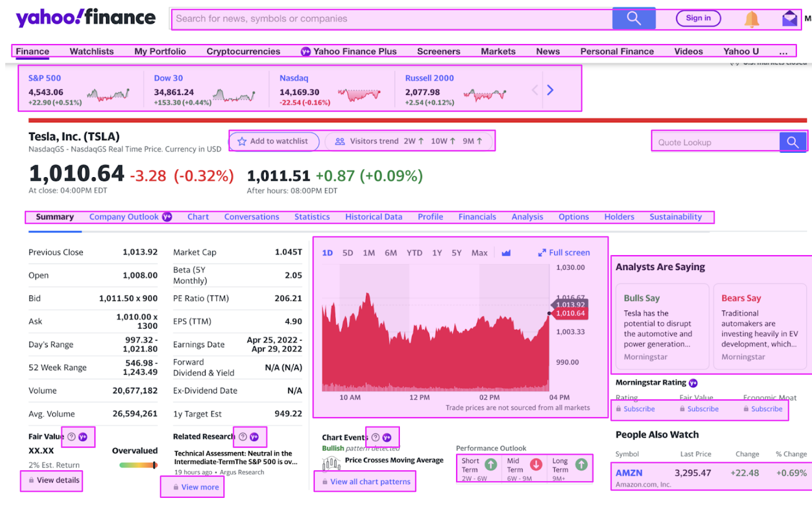This screenshot has height=511, width=812.
Task: Click Add to watchlist button
Action: pos(274,142)
